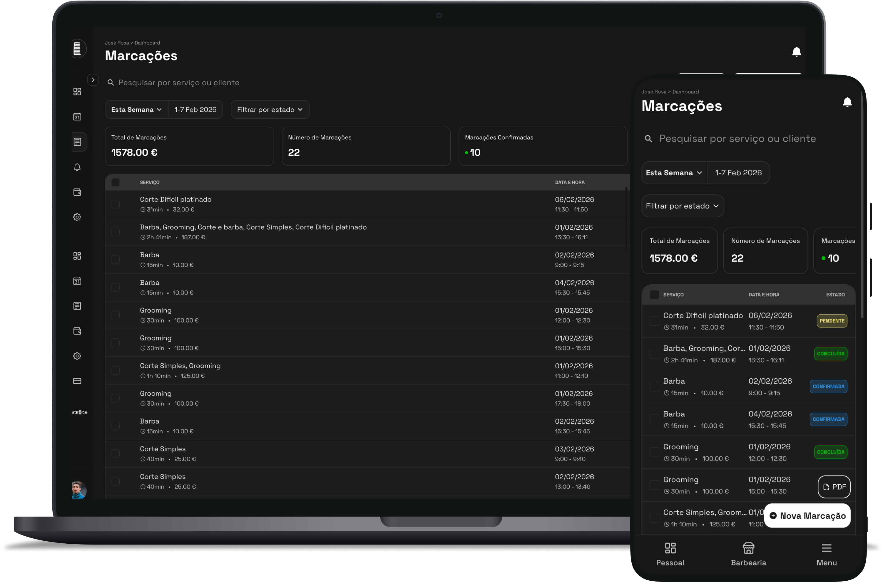
Task: Open the Esta Semana dropdown on the laptop
Action: click(137, 110)
